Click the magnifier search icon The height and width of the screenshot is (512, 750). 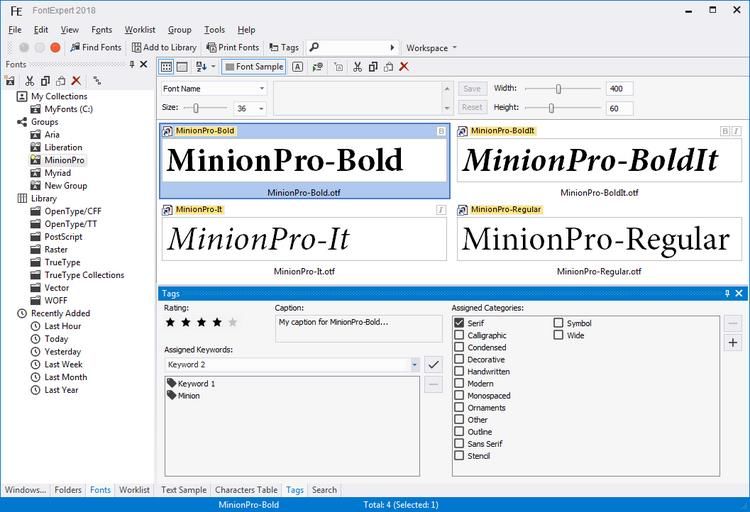314,47
